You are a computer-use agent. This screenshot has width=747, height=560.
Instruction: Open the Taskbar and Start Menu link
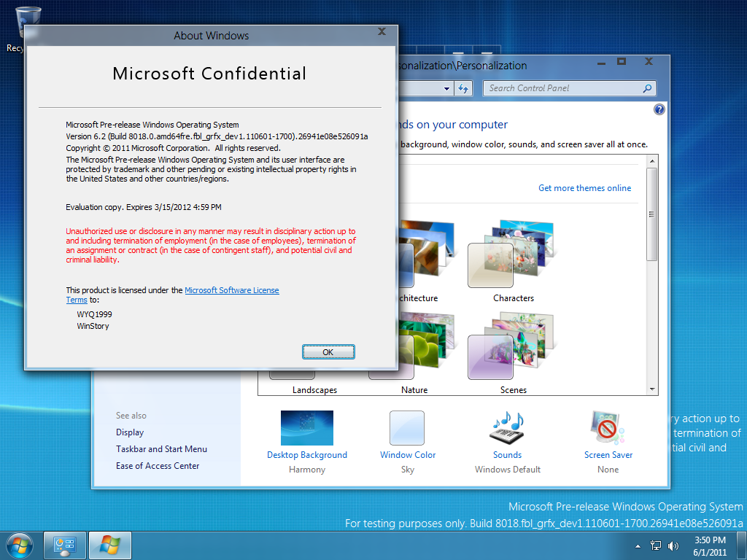(161, 449)
